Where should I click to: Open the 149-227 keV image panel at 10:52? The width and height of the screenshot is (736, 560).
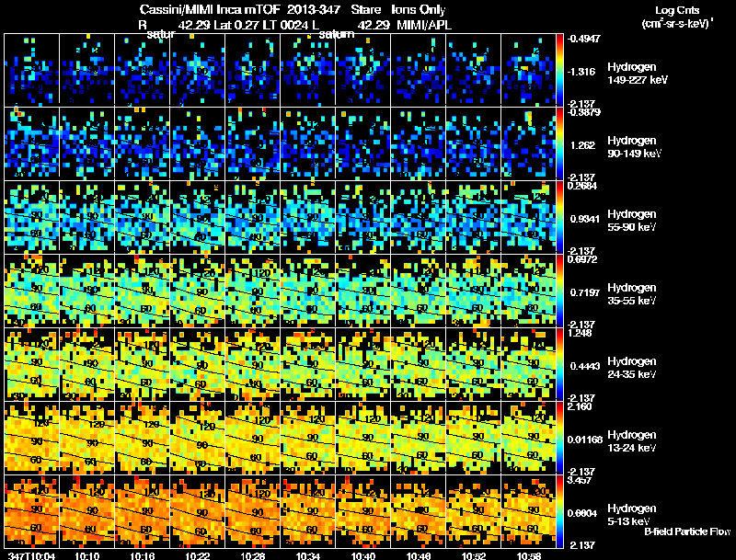pyautogui.click(x=474, y=70)
